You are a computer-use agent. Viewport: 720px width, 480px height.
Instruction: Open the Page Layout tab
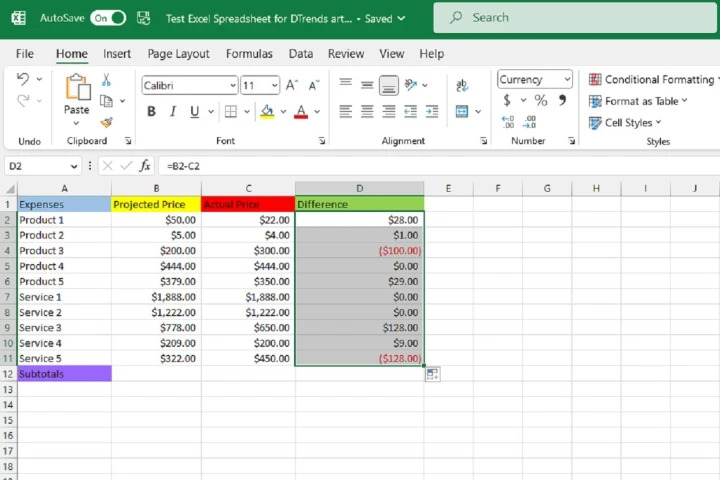[x=178, y=54]
